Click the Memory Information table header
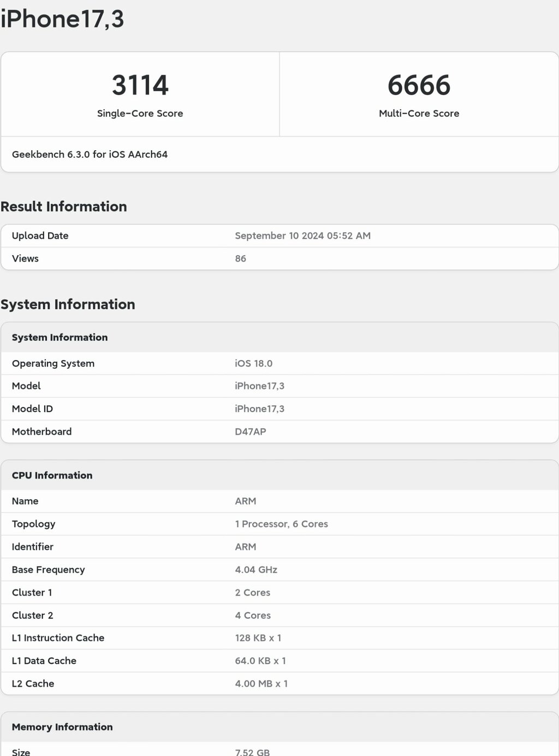Viewport: 559px width, 756px height. pos(62,727)
